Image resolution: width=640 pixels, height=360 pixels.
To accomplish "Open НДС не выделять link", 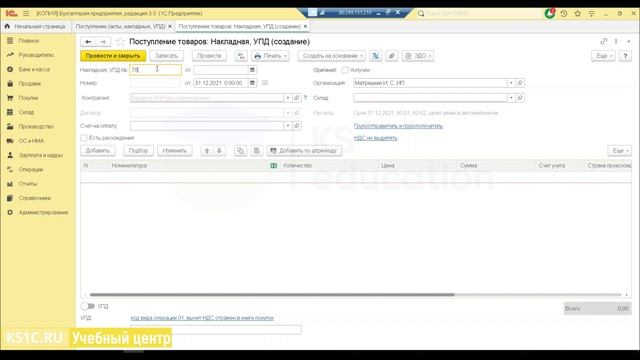I will pyautogui.click(x=376, y=138).
